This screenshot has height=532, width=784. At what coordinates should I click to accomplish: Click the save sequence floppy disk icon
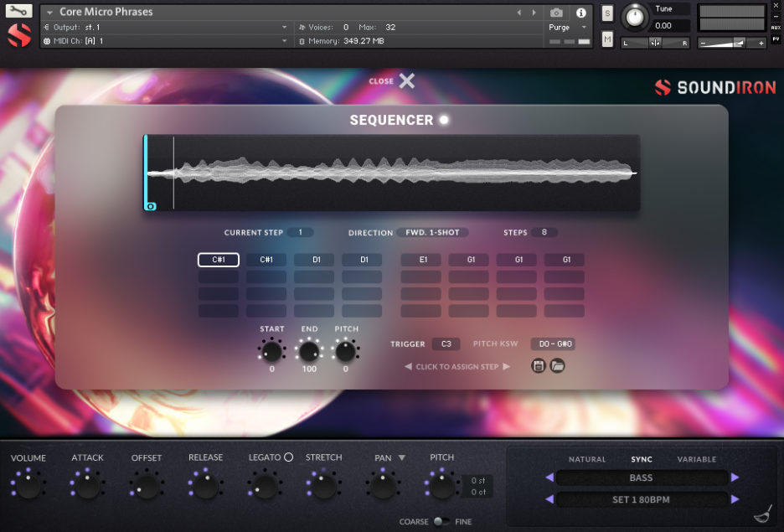[538, 365]
